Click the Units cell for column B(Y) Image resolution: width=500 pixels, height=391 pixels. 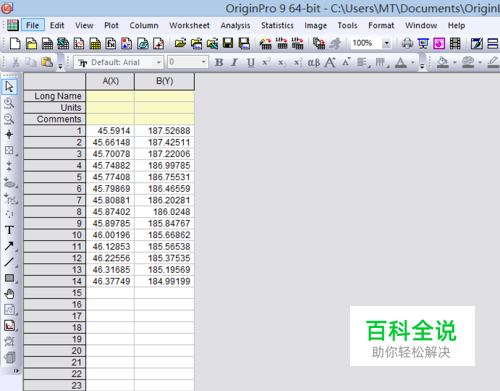pos(165,108)
